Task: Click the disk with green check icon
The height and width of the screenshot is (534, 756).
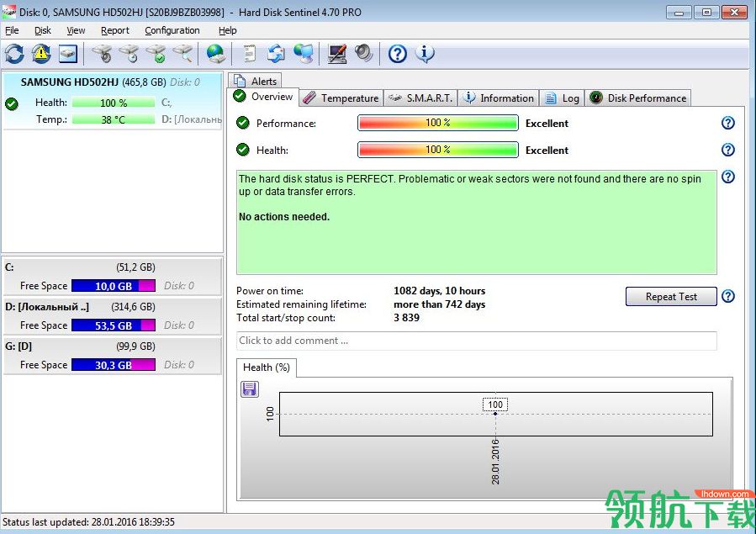Action: (x=156, y=54)
